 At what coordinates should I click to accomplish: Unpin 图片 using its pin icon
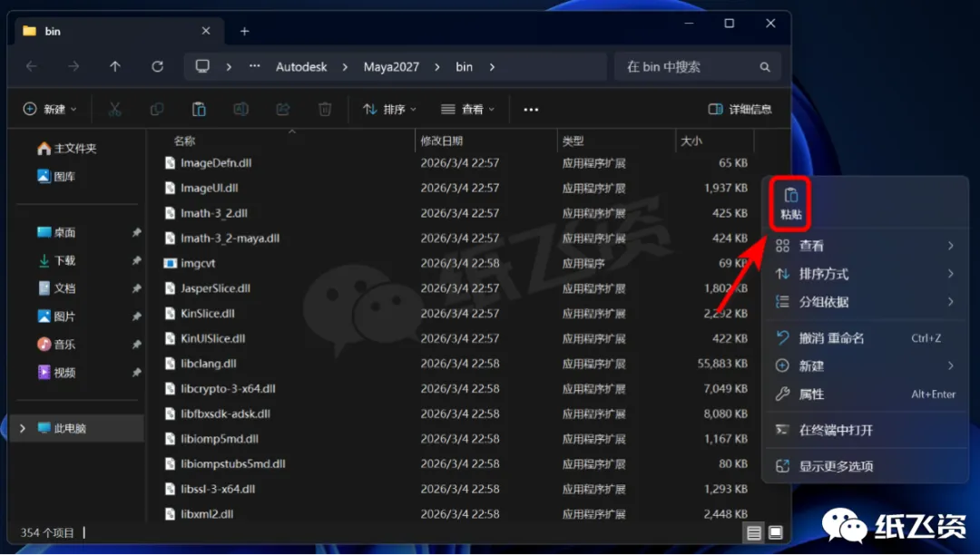[x=136, y=316]
